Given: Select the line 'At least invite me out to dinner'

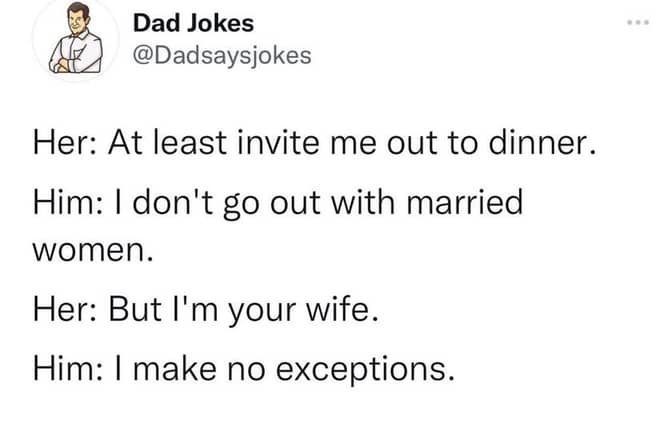Looking at the screenshot, I should (x=352, y=143).
